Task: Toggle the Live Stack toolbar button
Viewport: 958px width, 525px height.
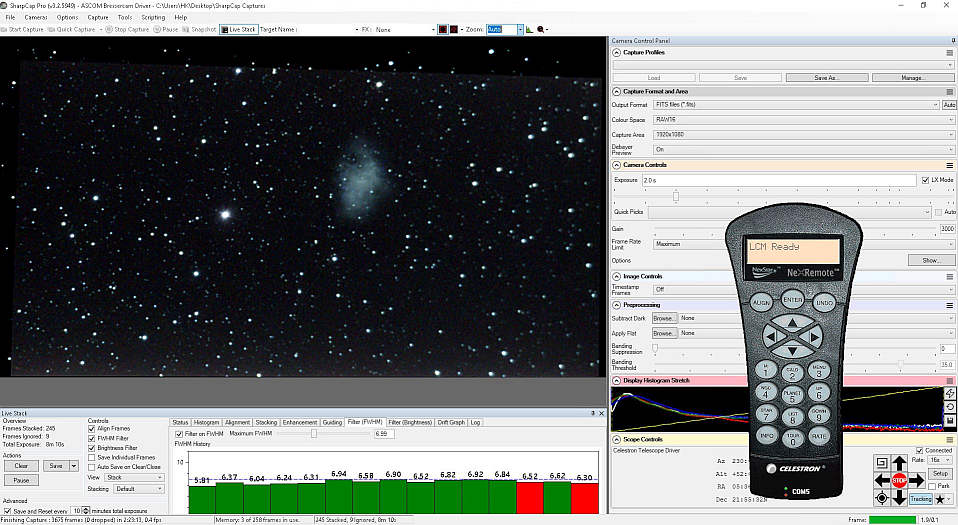Action: point(239,29)
